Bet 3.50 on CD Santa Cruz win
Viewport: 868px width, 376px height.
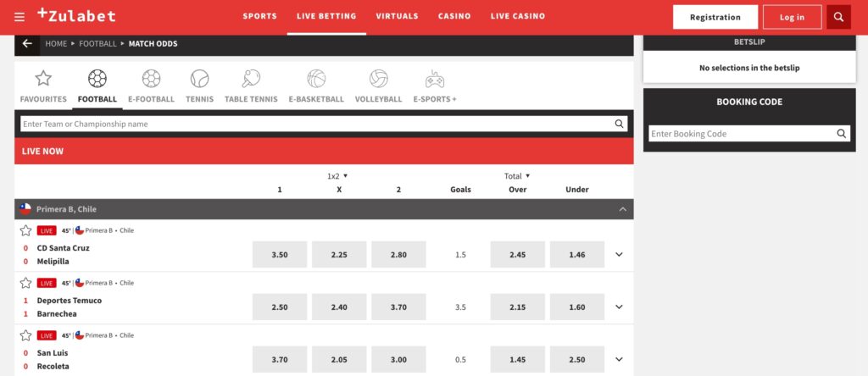pyautogui.click(x=280, y=254)
